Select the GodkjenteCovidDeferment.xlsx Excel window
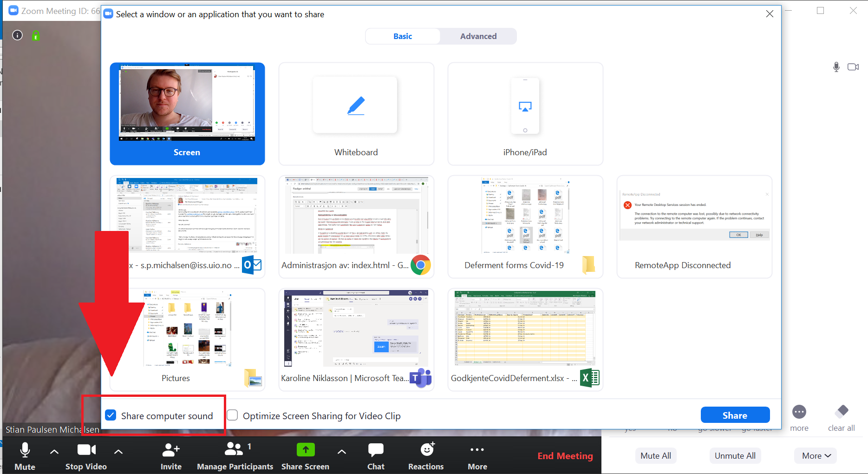The height and width of the screenshot is (474, 868). click(x=525, y=340)
